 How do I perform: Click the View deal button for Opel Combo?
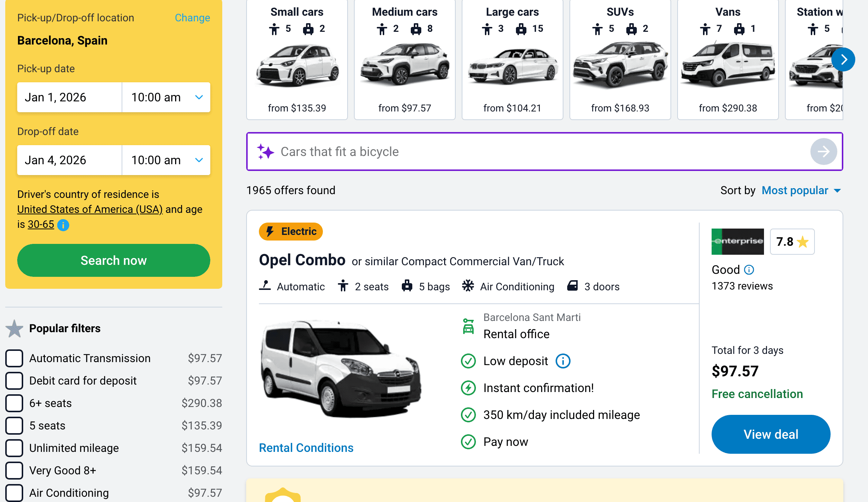click(x=771, y=434)
